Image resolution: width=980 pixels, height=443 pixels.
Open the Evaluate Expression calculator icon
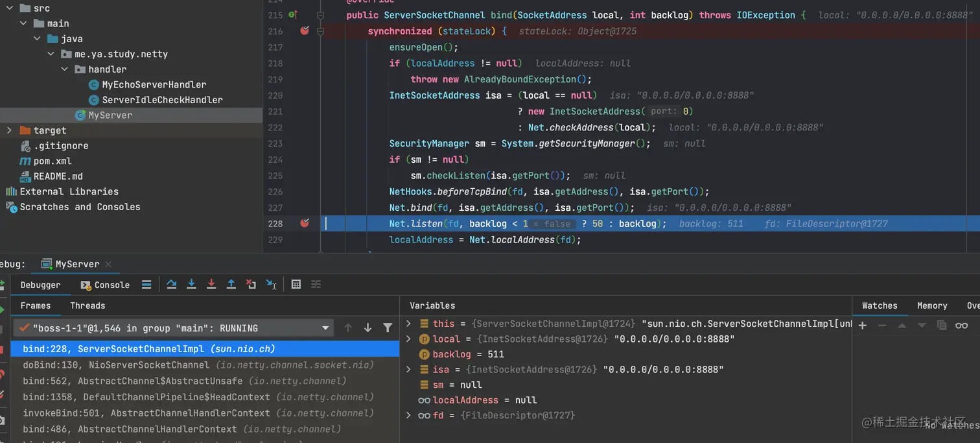(296, 284)
